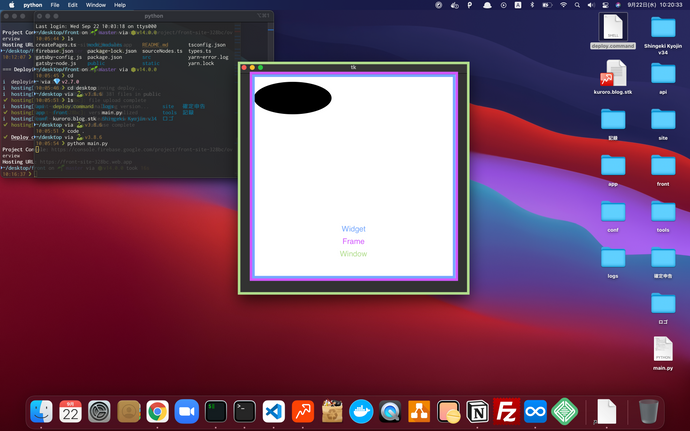
Task: Click the Window label in tk window
Action: click(353, 254)
